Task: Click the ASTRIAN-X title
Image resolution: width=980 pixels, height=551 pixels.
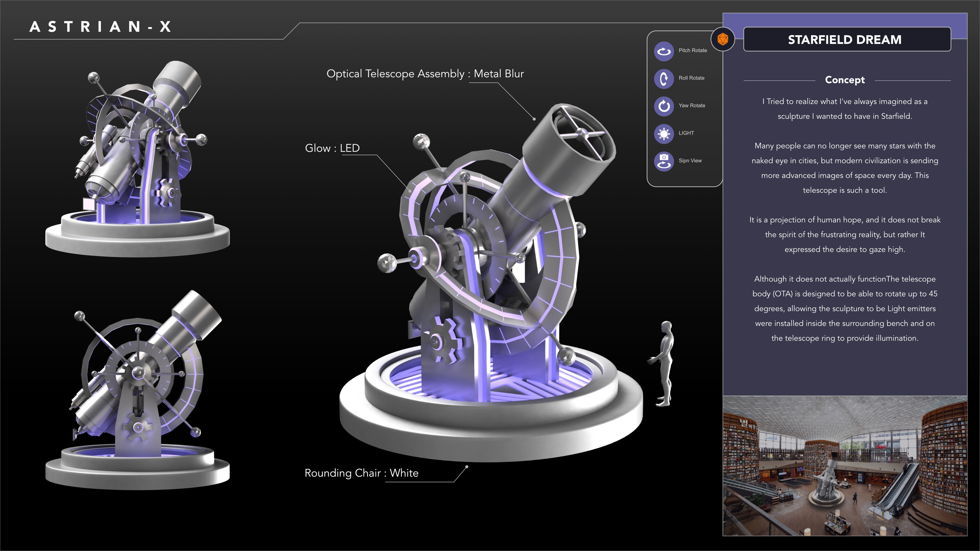Action: 101,27
